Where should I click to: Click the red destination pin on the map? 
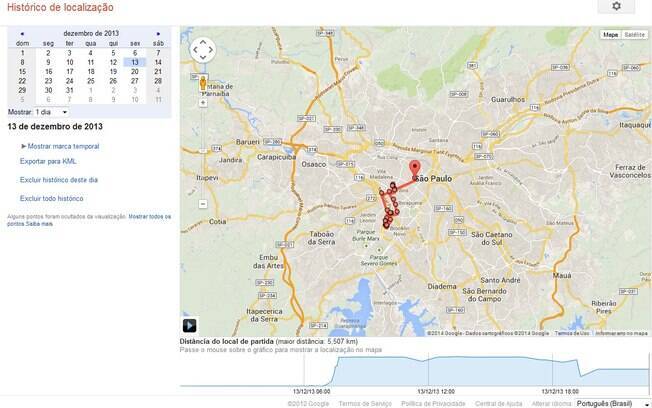click(415, 170)
